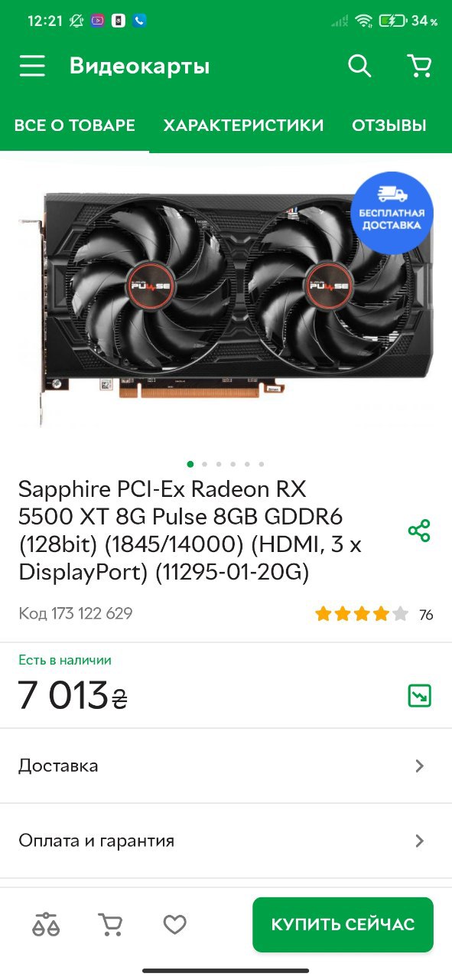Image resolution: width=452 pixels, height=980 pixels.
Task: Expand the Оплата и гарантия section
Action: pyautogui.click(x=226, y=841)
